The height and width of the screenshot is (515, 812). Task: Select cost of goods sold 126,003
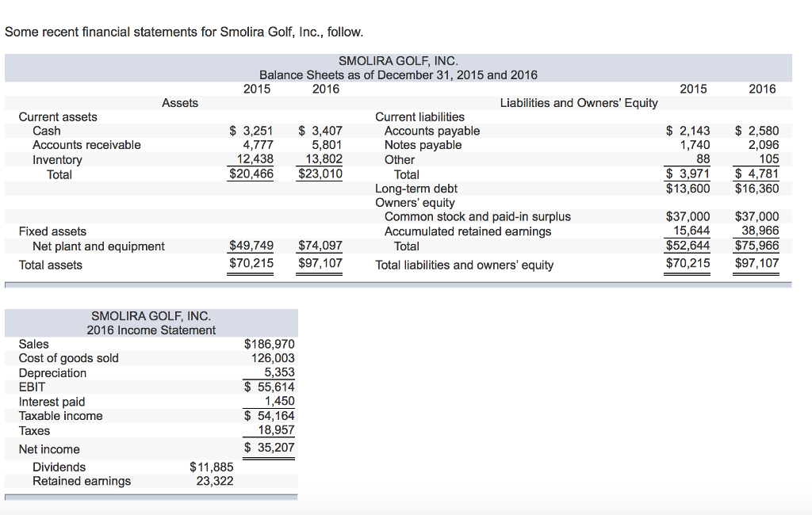[x=273, y=358]
